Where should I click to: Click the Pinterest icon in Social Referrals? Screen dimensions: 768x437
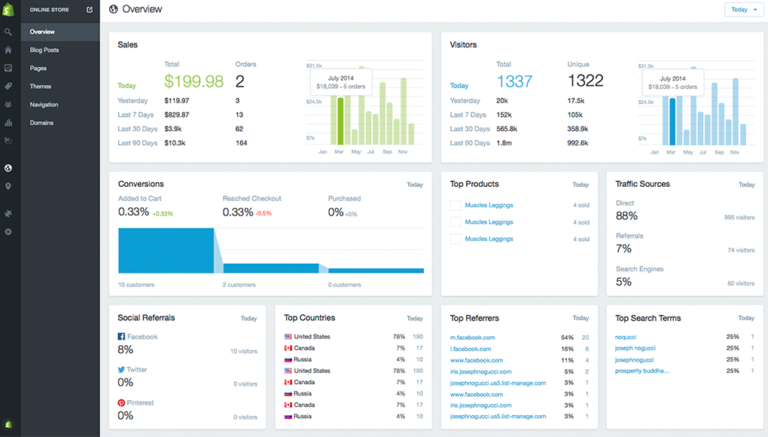(121, 402)
